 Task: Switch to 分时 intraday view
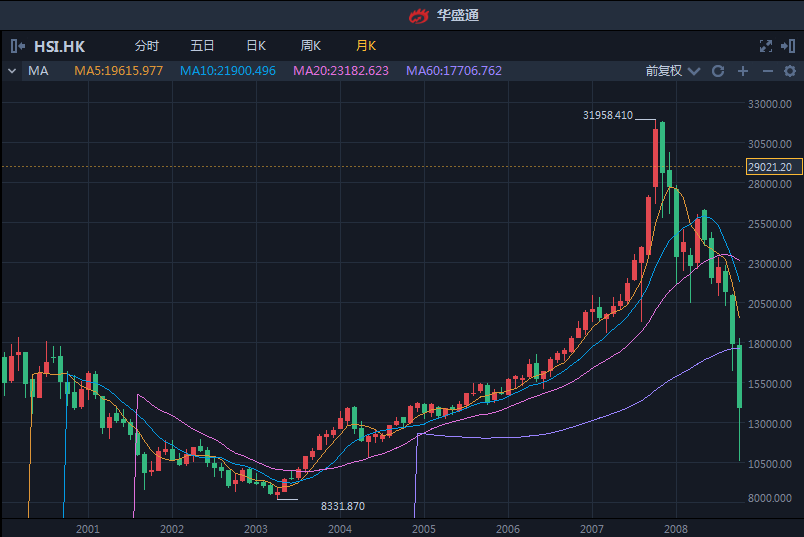click(146, 46)
